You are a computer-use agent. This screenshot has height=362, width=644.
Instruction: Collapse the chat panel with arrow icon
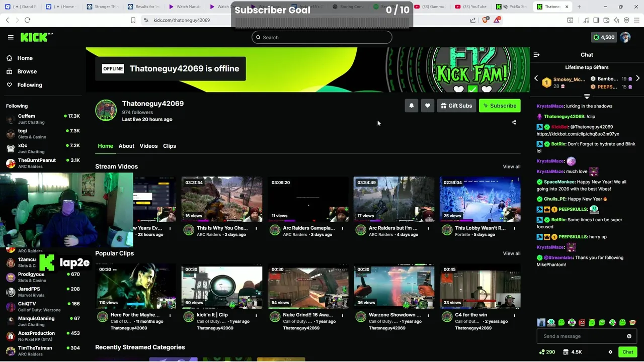pos(536,55)
